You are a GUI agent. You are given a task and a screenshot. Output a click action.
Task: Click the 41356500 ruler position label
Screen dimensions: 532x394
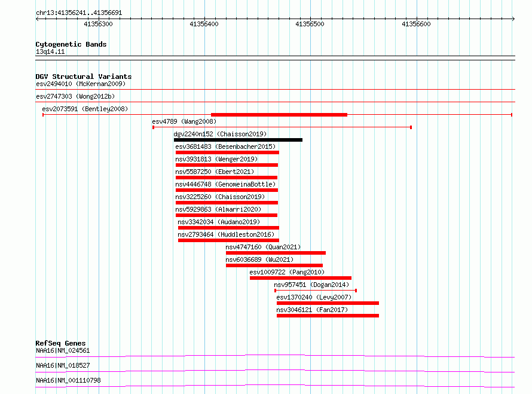point(310,24)
